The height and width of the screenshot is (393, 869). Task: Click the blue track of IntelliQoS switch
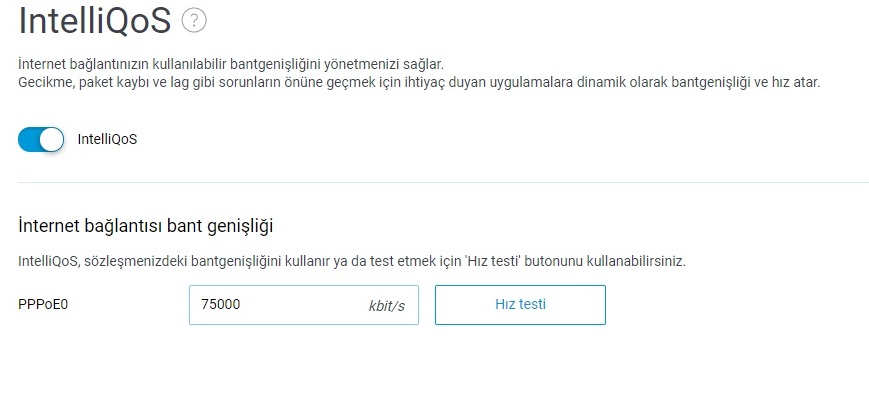coord(29,139)
